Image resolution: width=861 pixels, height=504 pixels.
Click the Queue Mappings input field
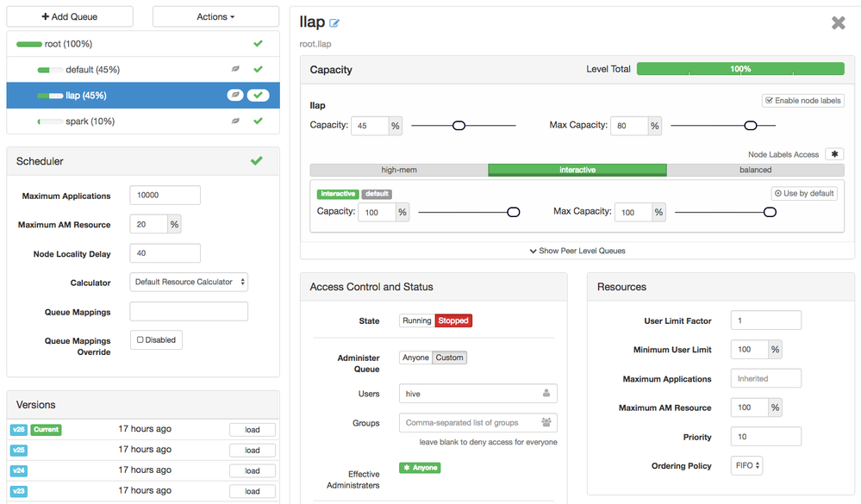189,311
